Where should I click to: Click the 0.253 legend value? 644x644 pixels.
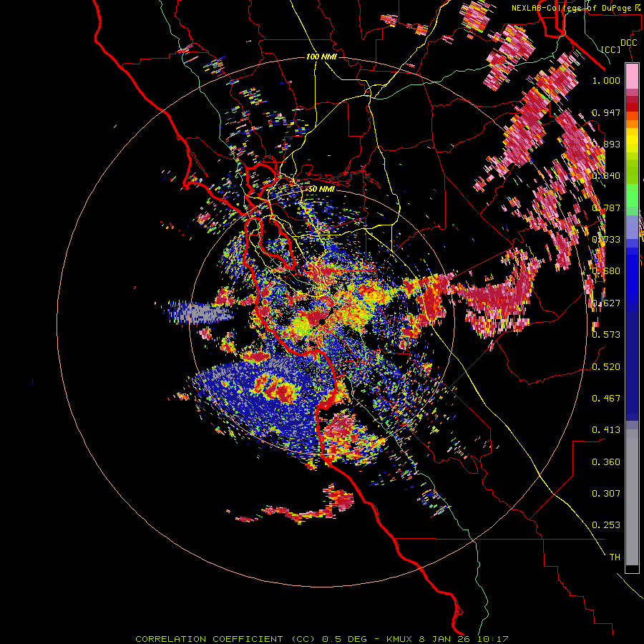tap(606, 525)
